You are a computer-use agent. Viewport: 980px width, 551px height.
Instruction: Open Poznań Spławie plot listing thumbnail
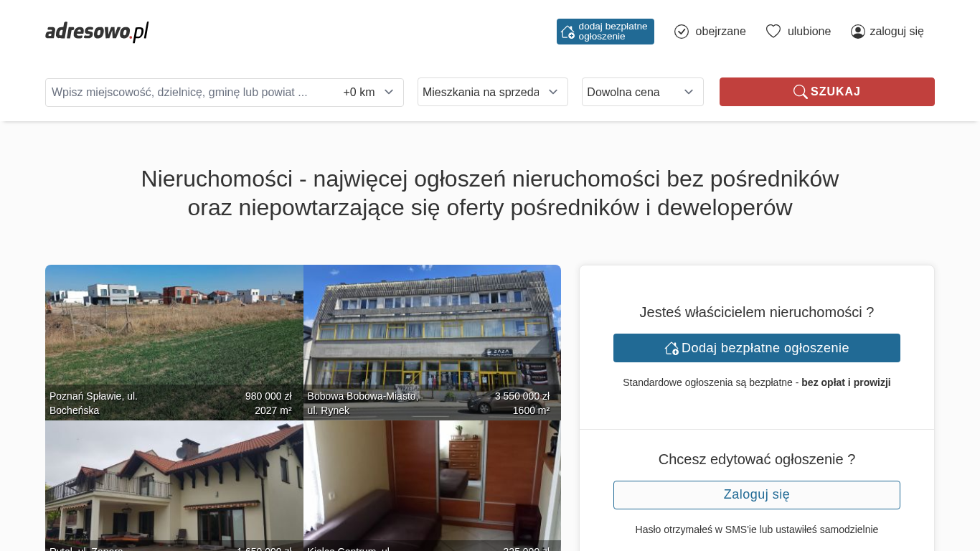[174, 342]
